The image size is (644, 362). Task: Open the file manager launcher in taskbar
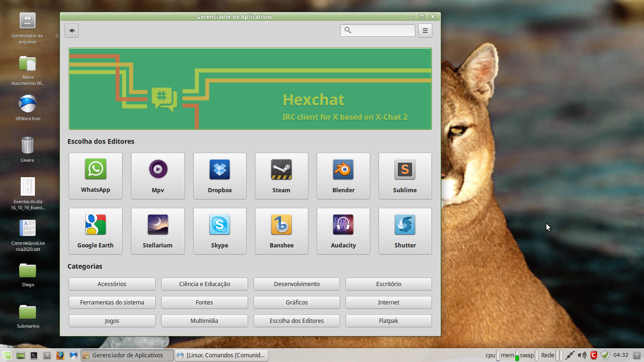point(47,355)
